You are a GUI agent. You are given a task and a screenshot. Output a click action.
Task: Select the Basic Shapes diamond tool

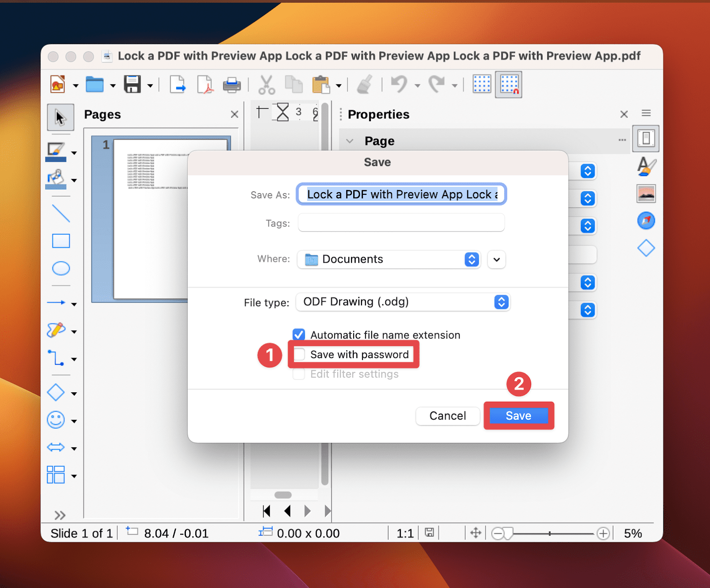[x=56, y=393]
